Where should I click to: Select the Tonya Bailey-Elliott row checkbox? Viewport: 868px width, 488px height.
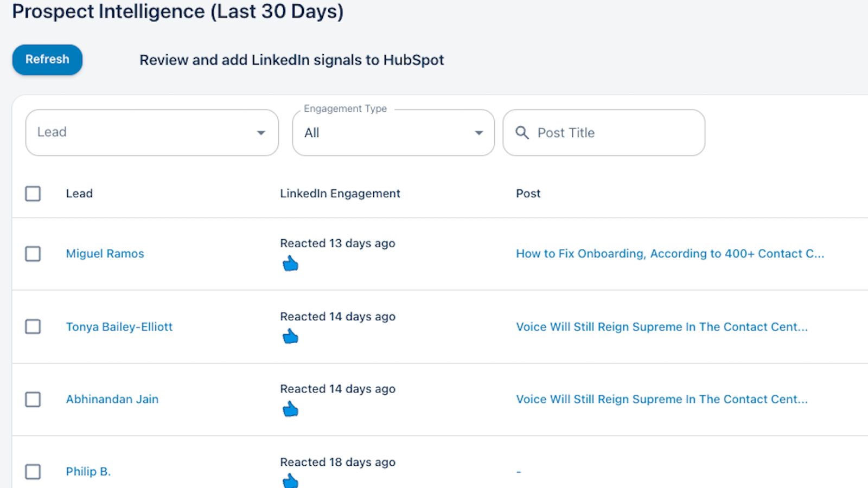(33, 326)
